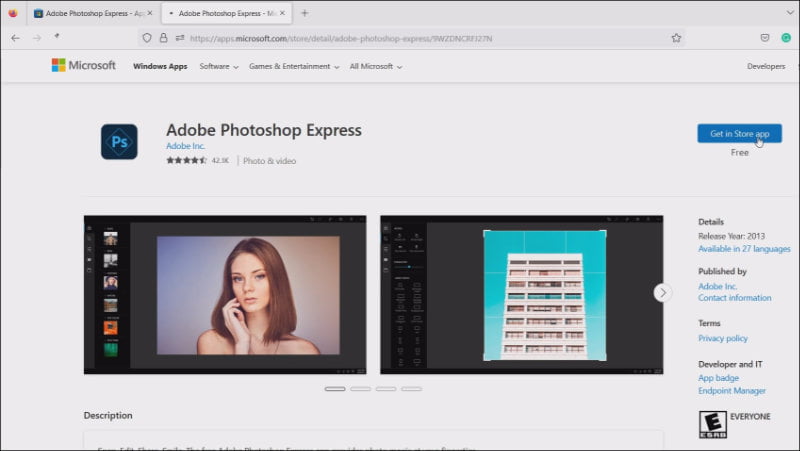The height and width of the screenshot is (451, 800).
Task: Click the Get in Store app button
Action: (739, 133)
